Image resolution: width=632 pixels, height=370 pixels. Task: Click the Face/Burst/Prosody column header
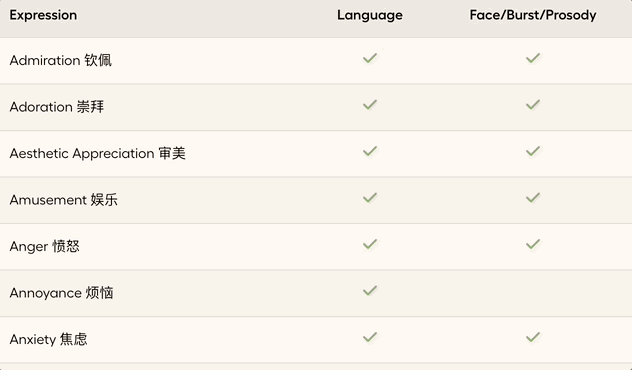(x=532, y=15)
